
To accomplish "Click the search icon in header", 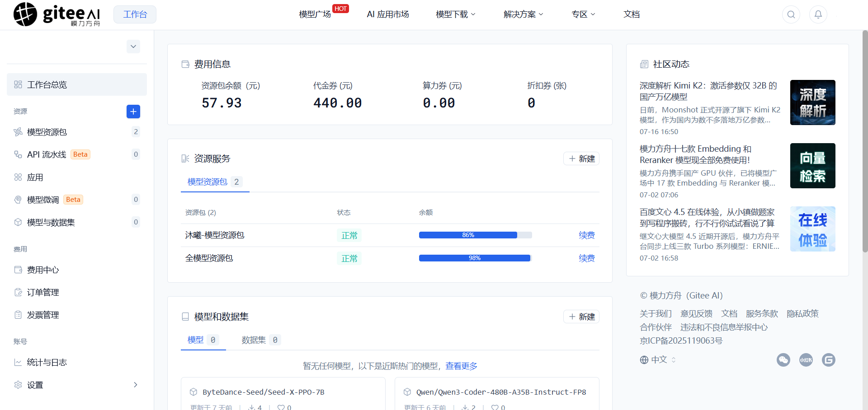I will pos(791,14).
